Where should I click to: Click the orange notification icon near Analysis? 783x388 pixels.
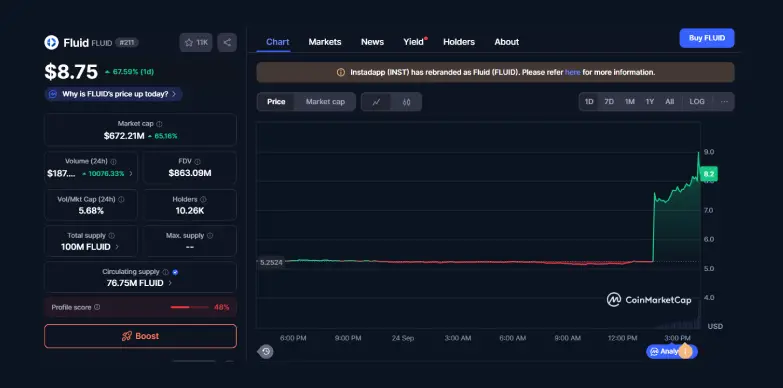point(685,352)
